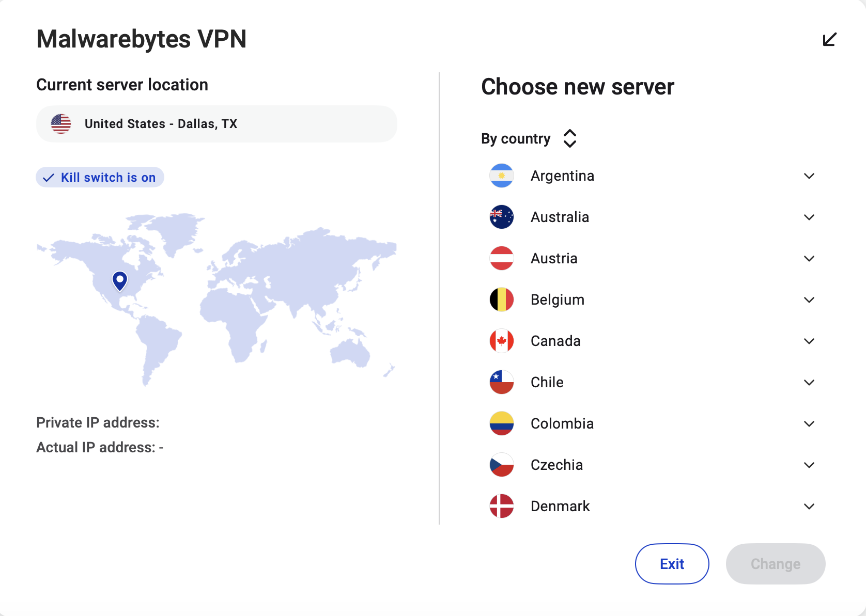Click the Chile flag icon
866x616 pixels.
point(501,382)
